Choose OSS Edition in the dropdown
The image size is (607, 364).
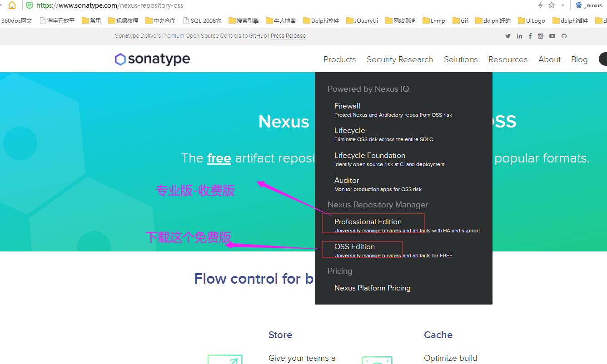[354, 246]
